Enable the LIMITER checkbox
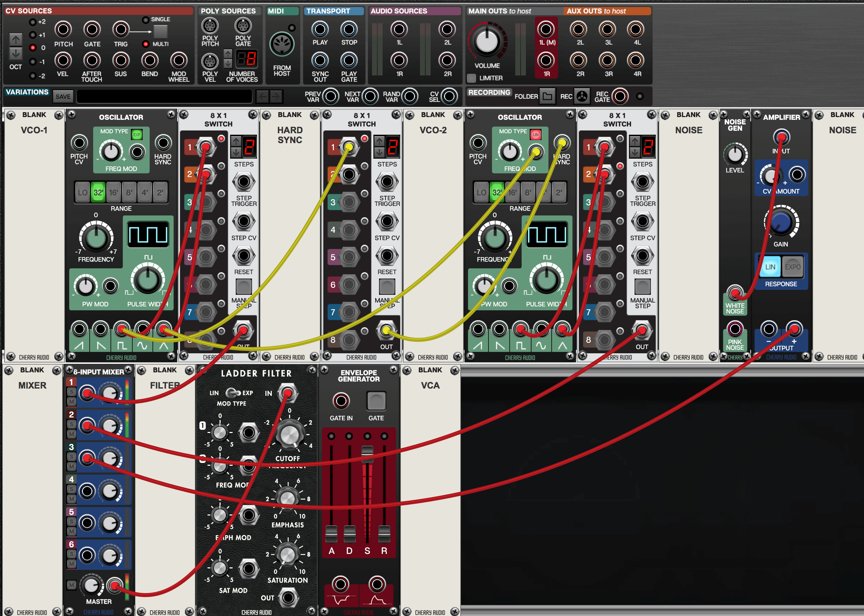Screen dimensions: 864x616 (x=472, y=78)
